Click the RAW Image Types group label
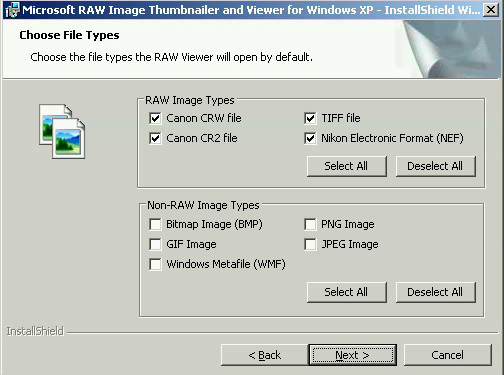The width and height of the screenshot is (504, 375). (x=190, y=100)
